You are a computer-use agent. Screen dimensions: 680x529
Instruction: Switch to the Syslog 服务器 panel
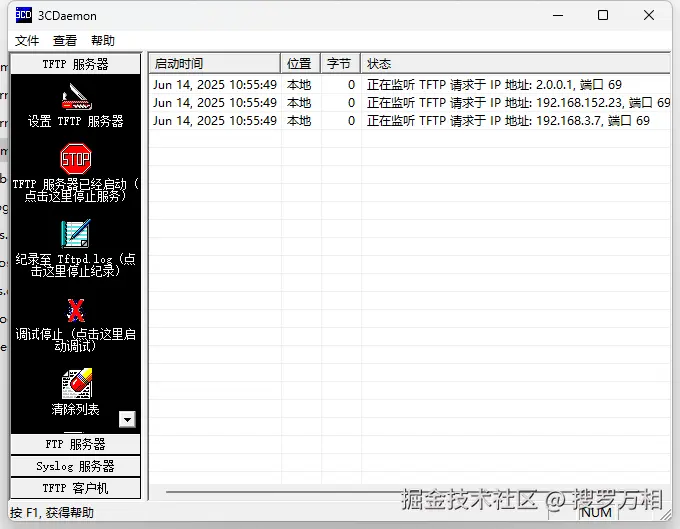tap(75, 466)
